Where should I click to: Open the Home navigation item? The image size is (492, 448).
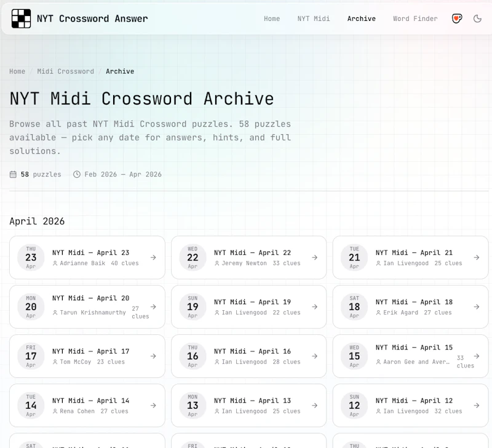[x=272, y=18]
